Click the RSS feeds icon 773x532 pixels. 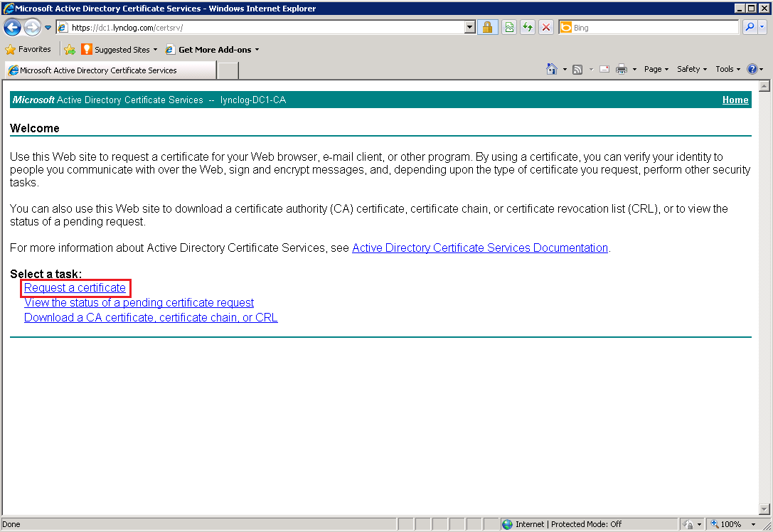pyautogui.click(x=577, y=70)
